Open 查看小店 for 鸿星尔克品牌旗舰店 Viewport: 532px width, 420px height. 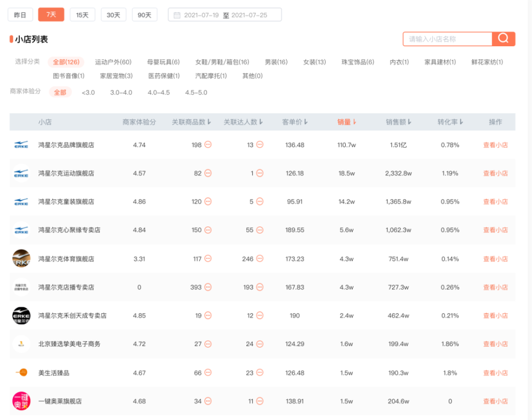(x=495, y=144)
